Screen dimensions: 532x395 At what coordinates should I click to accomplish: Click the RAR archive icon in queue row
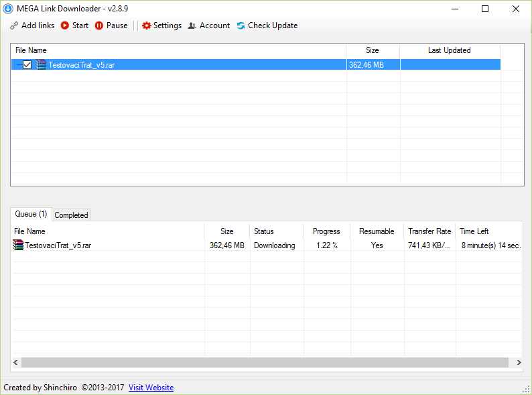pos(18,245)
